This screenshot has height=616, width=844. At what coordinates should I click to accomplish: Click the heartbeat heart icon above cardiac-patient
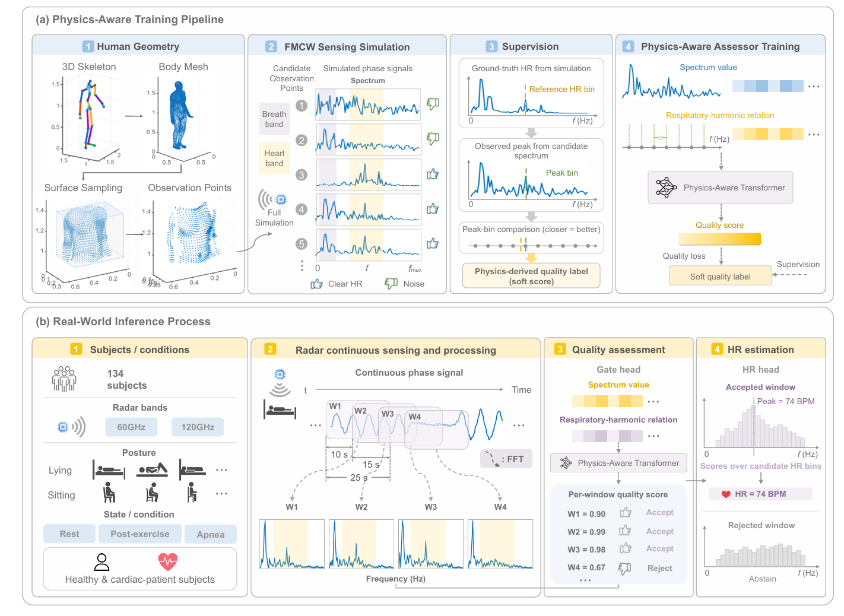click(x=168, y=561)
